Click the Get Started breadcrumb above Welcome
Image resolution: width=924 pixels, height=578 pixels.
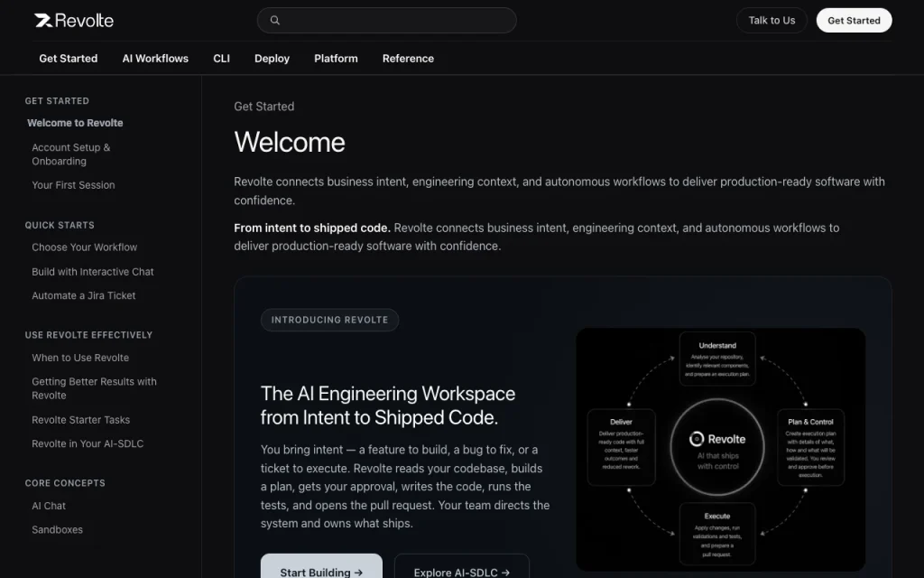tap(264, 107)
